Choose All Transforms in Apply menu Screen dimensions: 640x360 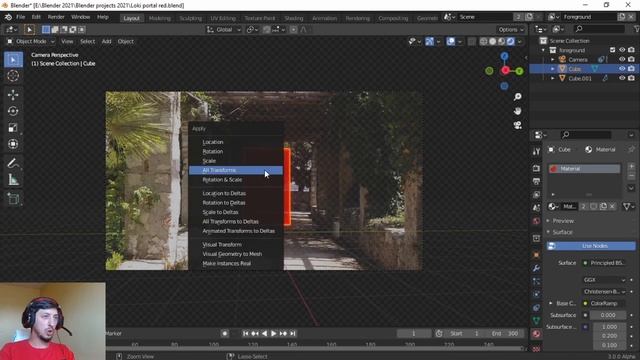pos(236,170)
